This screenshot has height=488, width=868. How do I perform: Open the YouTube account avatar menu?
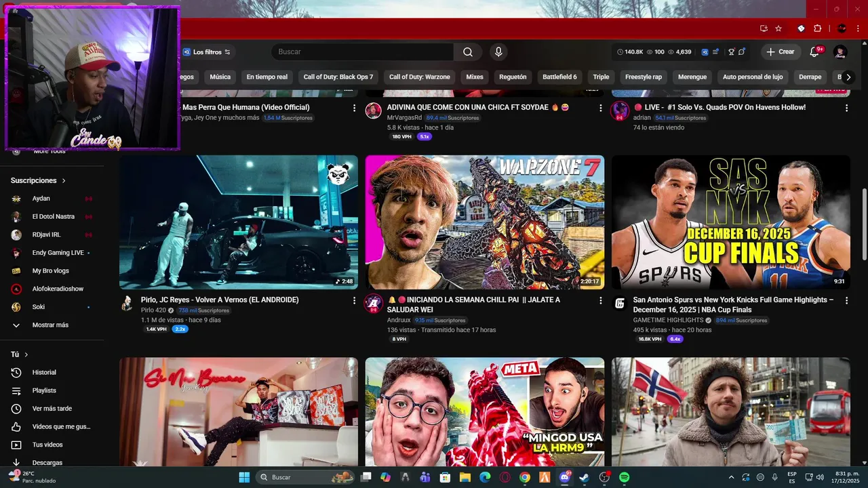pyautogui.click(x=840, y=52)
